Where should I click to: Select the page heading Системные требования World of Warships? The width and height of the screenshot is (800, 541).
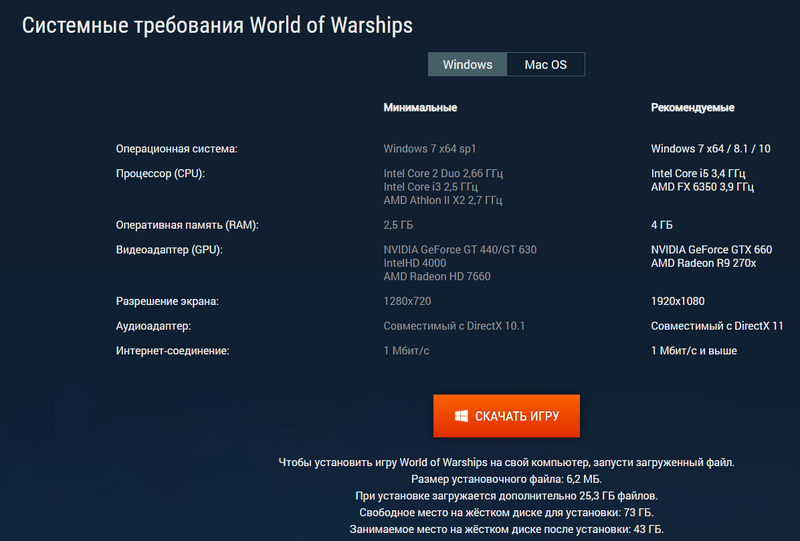[x=217, y=26]
